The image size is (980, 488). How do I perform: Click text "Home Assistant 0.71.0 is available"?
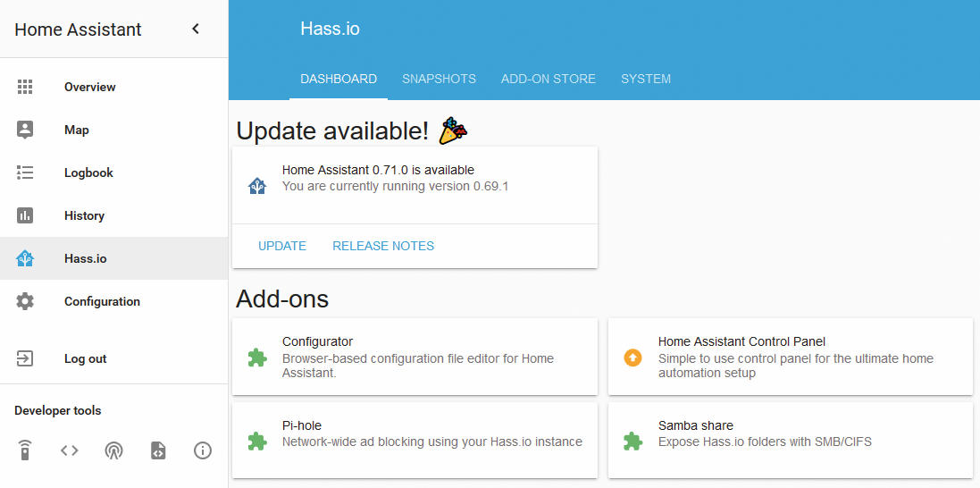(378, 170)
